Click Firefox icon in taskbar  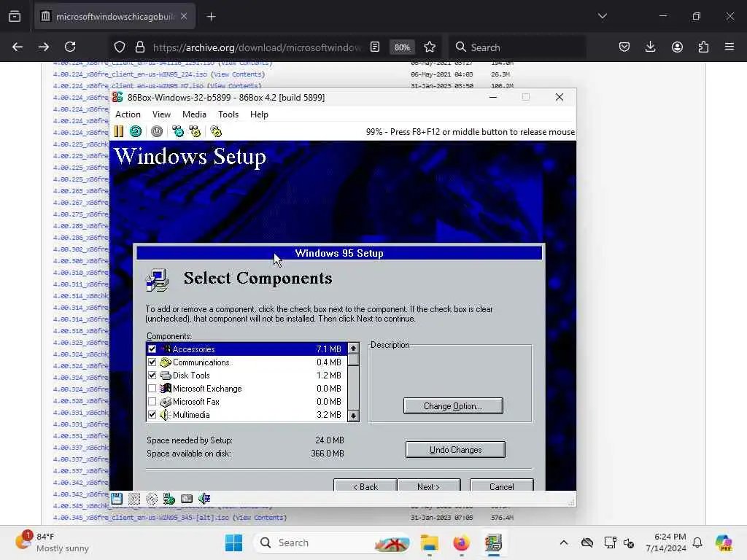point(461,542)
